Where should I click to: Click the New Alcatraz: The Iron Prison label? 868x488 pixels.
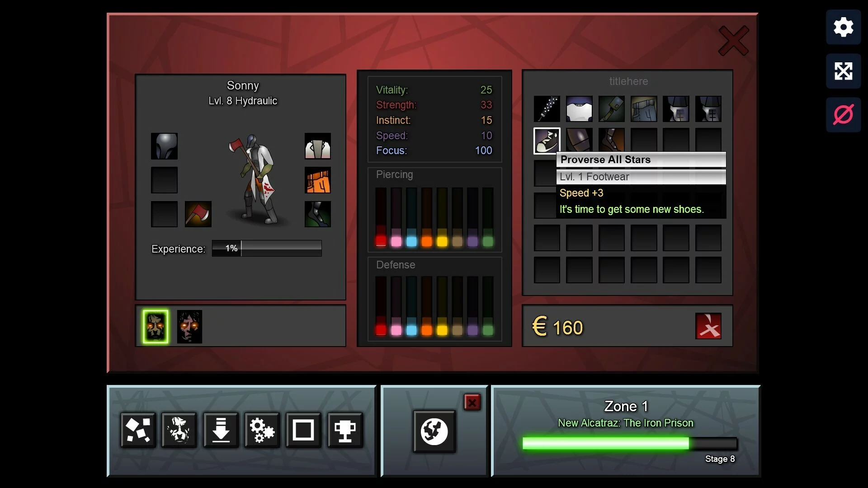(x=625, y=423)
